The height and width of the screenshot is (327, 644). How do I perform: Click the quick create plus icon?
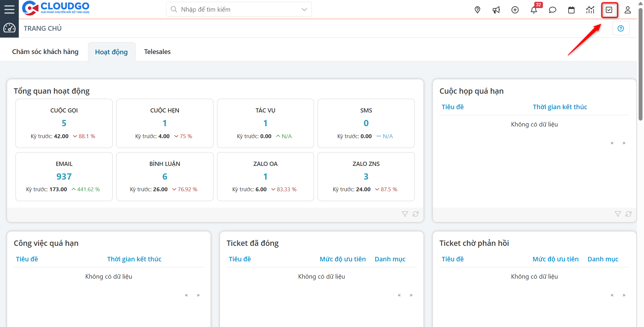pos(515,10)
